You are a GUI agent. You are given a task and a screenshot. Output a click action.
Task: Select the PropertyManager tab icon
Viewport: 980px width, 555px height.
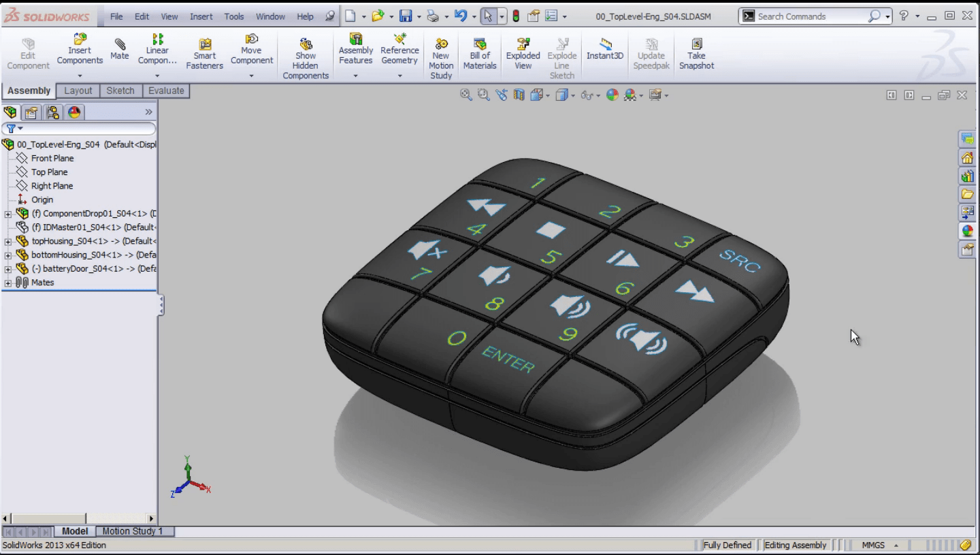point(31,112)
